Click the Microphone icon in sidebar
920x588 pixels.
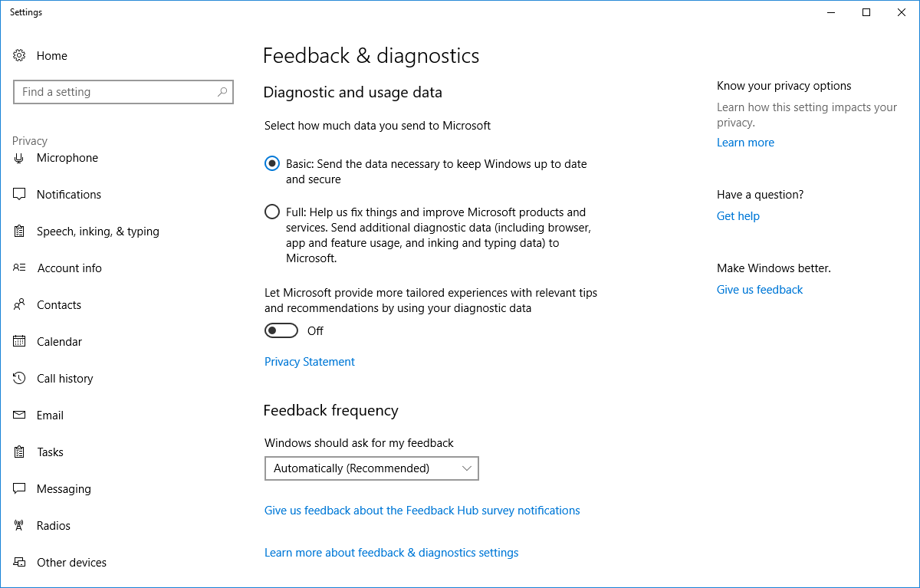[x=20, y=158]
